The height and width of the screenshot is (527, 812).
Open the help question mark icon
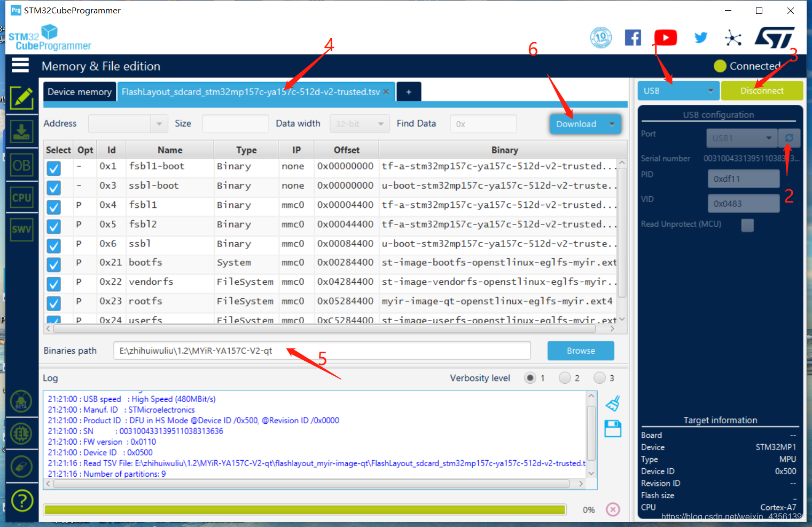click(21, 501)
